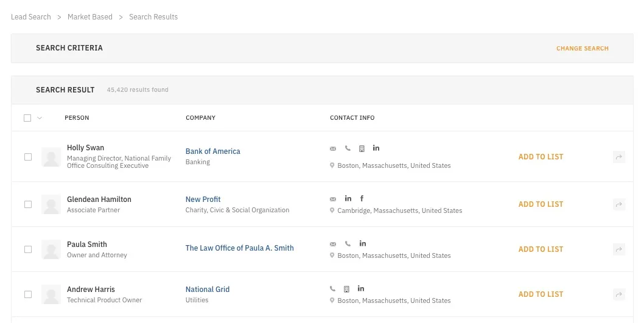644x323 pixels.
Task: Open Andrew Harris's LinkedIn icon
Action: pos(360,288)
